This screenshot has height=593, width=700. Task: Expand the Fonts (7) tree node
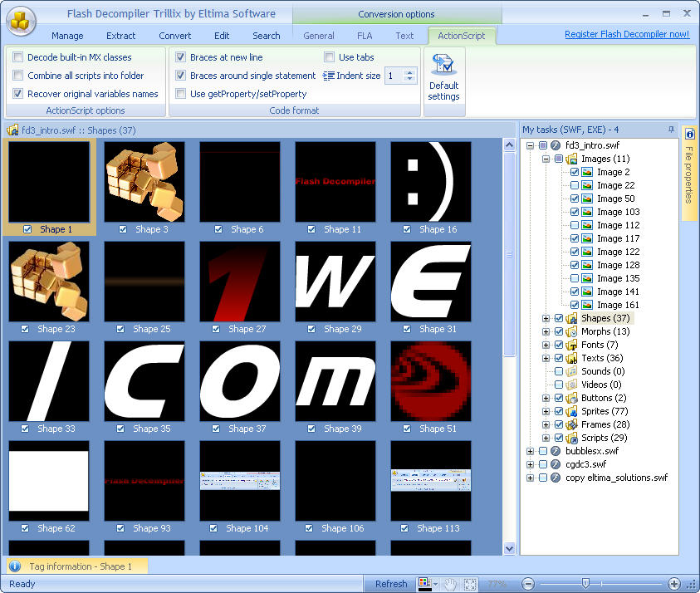click(x=546, y=346)
